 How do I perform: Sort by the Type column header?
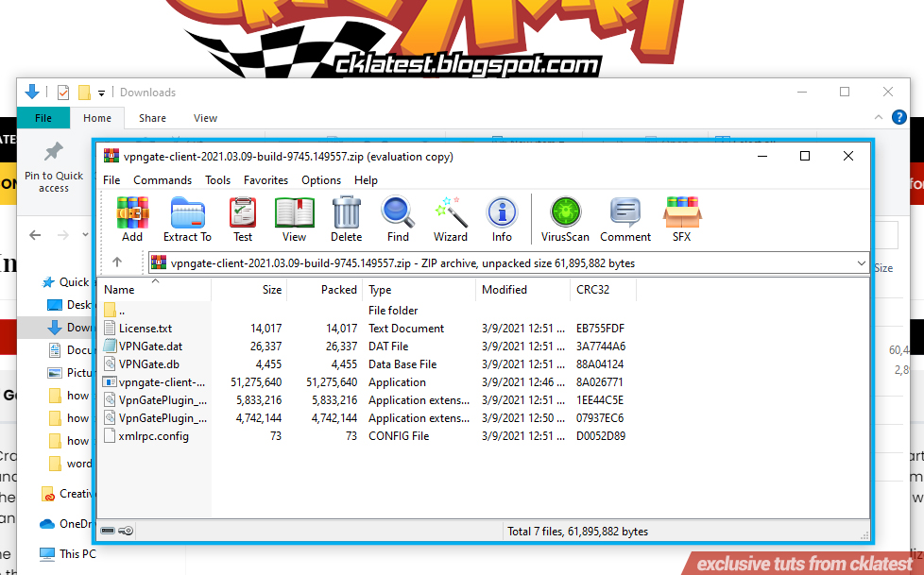(x=419, y=289)
